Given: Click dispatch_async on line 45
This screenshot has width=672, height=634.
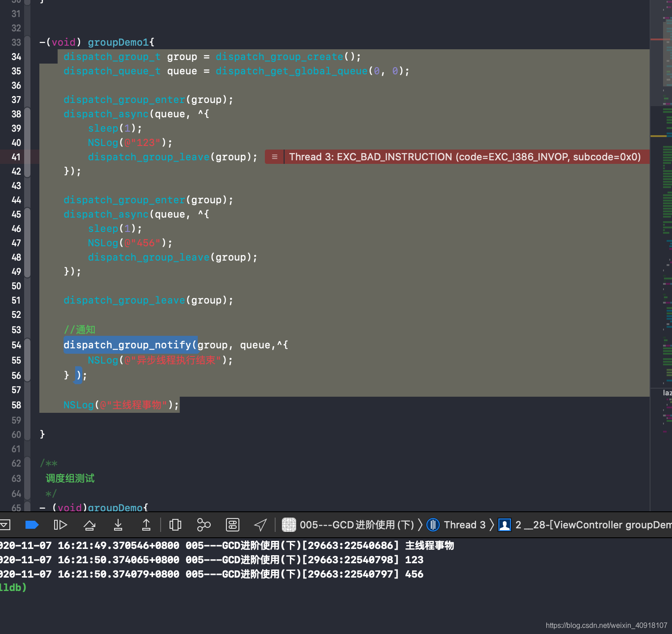Looking at the screenshot, I should (x=106, y=214).
